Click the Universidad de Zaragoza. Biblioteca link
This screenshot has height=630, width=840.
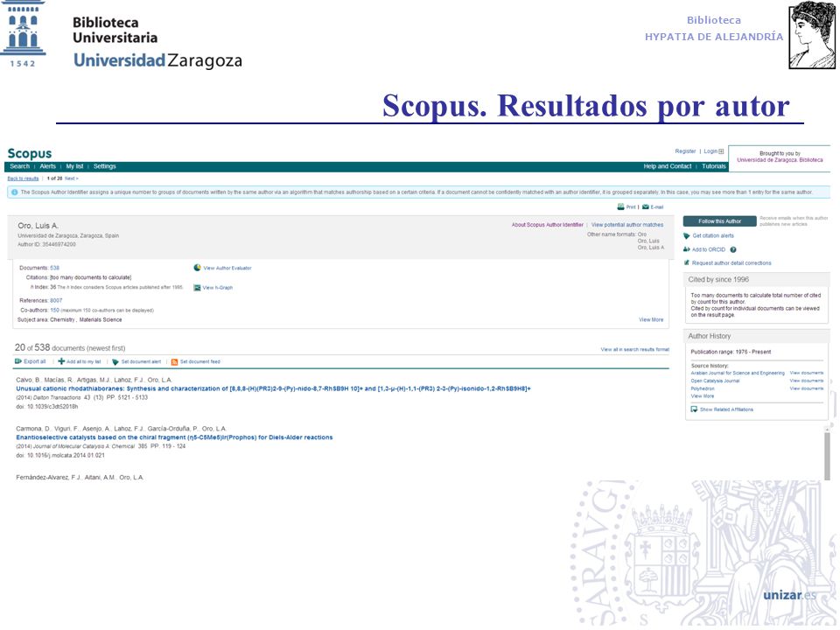pos(780,159)
